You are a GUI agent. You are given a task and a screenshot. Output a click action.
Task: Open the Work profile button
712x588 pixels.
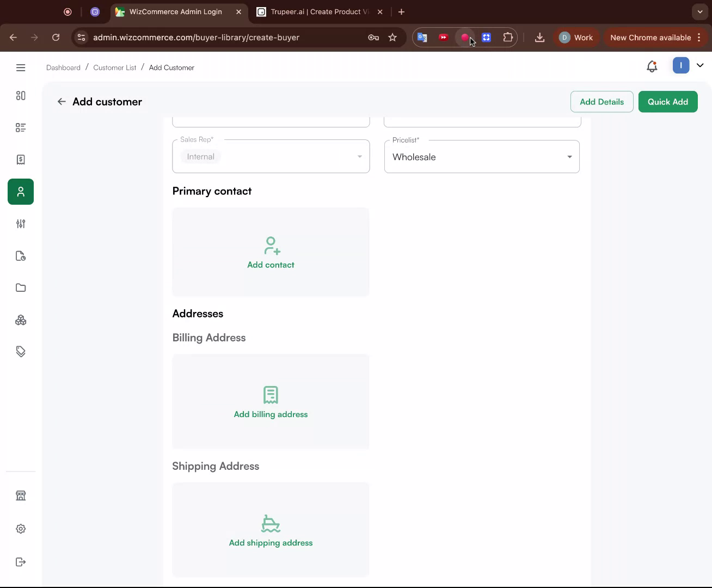pyautogui.click(x=576, y=38)
